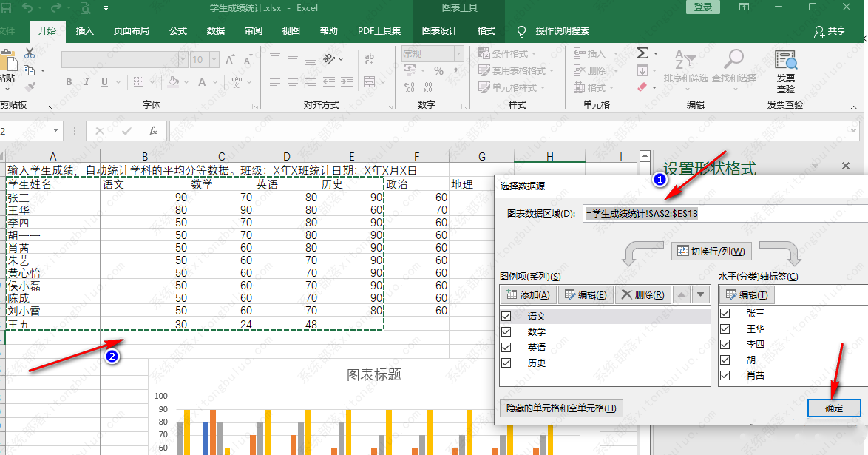The width and height of the screenshot is (868, 455).
Task: Uncheck the 历史 series checkbox
Action: tap(506, 363)
